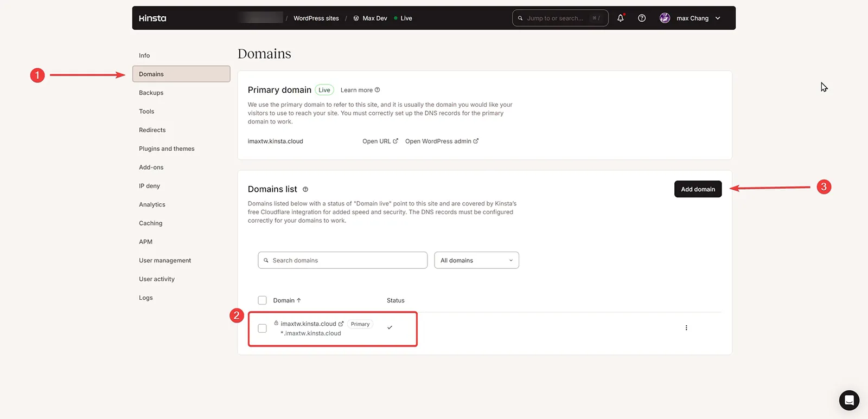Open the help question mark icon
Screen dimensions: 868x419
(642, 18)
